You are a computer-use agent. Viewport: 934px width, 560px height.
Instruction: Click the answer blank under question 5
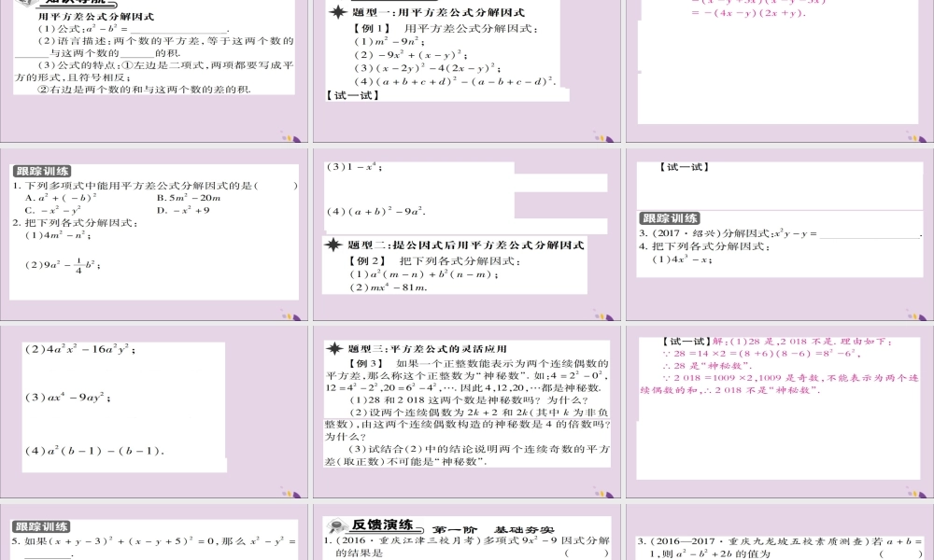point(47,553)
